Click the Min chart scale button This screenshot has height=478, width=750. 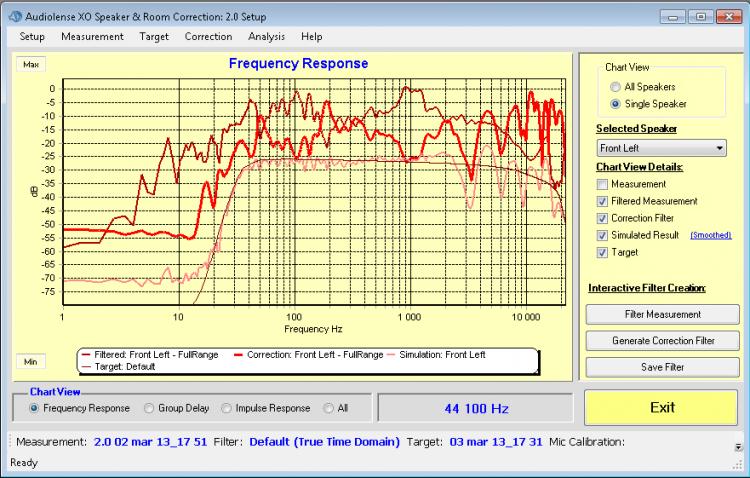click(30, 361)
